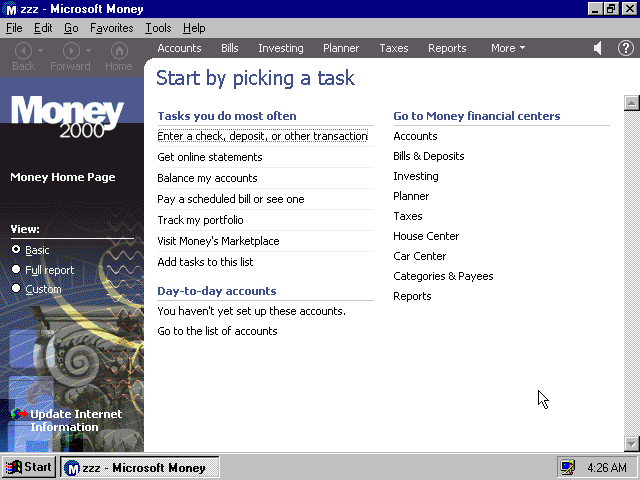Click the Back navigation arrow icon
Screen dimensions: 640x480
point(23,50)
